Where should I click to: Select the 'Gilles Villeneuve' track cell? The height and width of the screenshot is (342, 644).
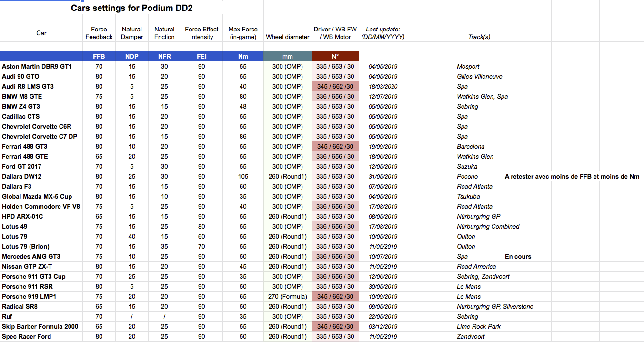[479, 76]
